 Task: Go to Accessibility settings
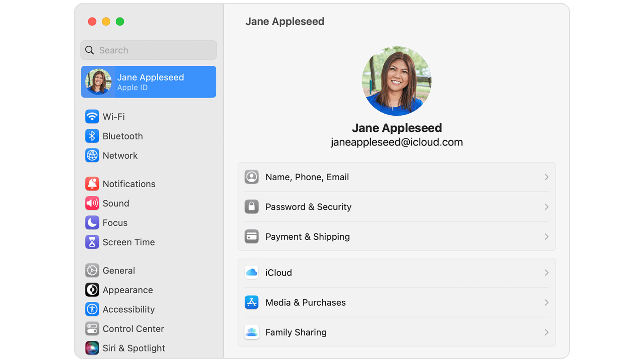128,309
